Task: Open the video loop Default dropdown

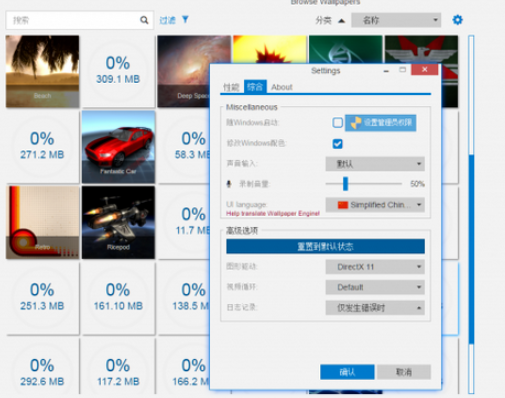Action: pyautogui.click(x=375, y=287)
